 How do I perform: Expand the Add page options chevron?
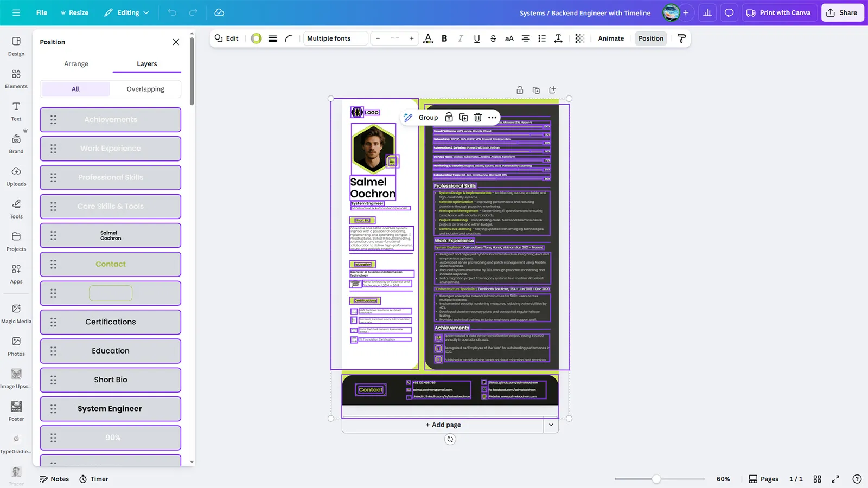point(551,425)
